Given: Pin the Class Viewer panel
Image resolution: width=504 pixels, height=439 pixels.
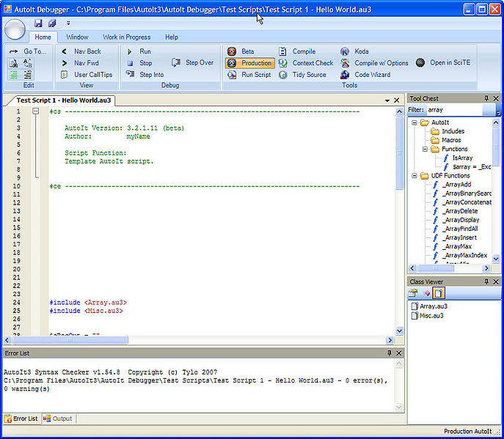Looking at the screenshot, I should [486, 281].
